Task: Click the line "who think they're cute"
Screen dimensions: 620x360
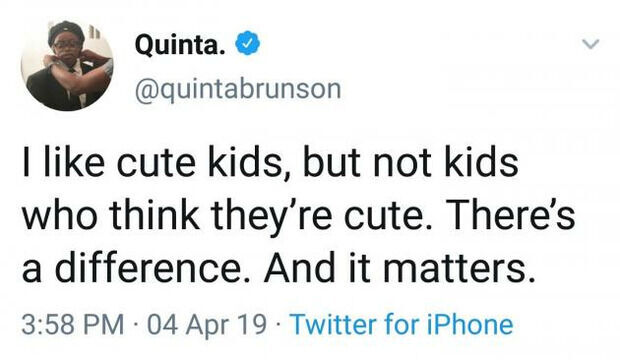Action: click(x=221, y=216)
